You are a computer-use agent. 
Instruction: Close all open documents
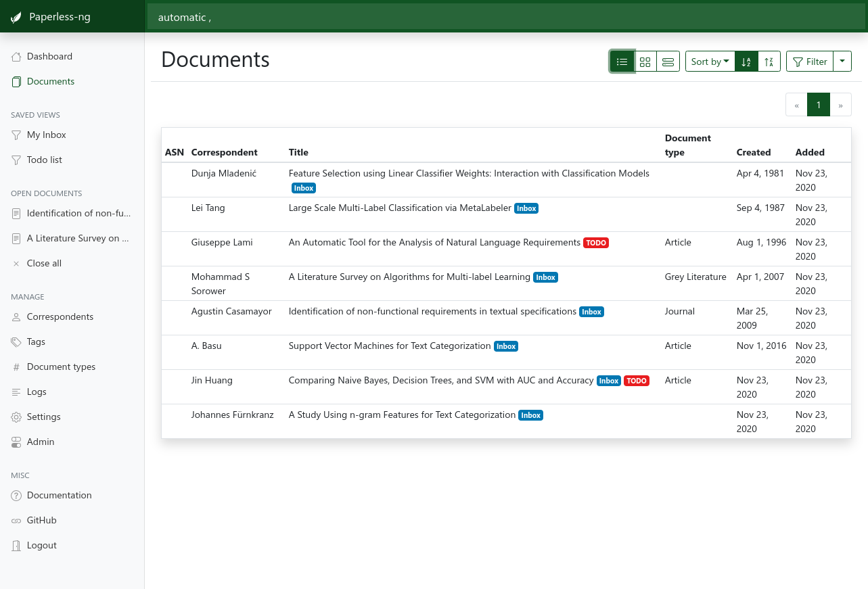click(44, 263)
